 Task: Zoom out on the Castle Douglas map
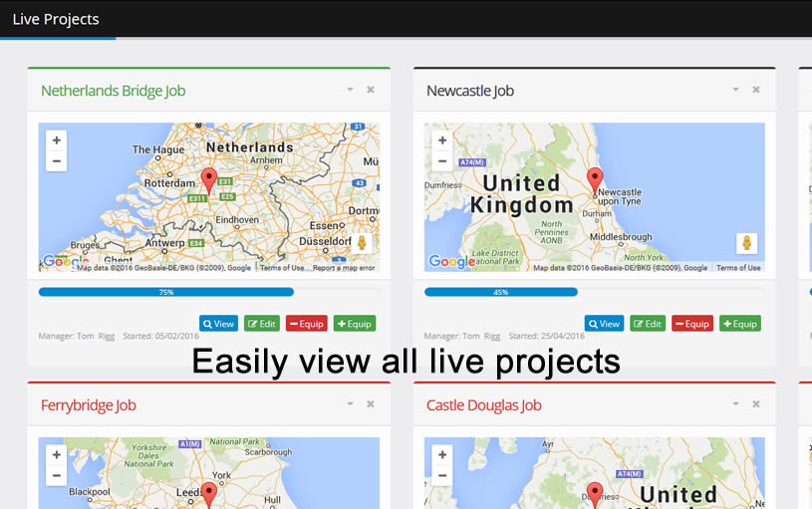point(442,475)
